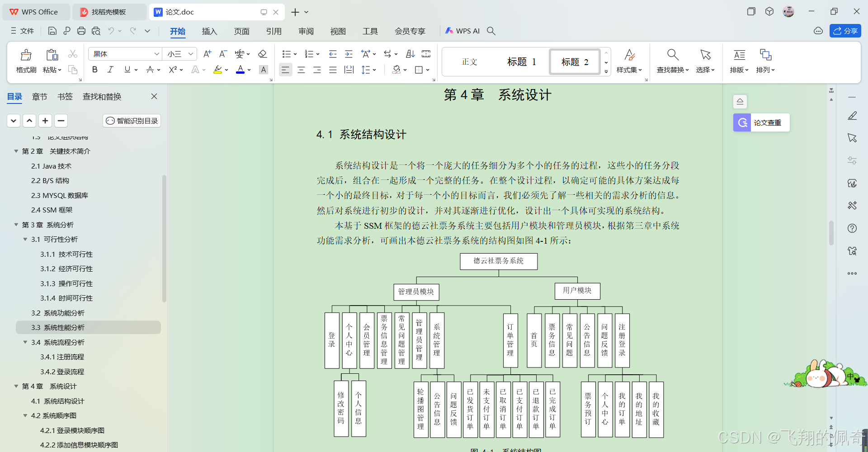Click the Increase Indent icon

click(349, 54)
